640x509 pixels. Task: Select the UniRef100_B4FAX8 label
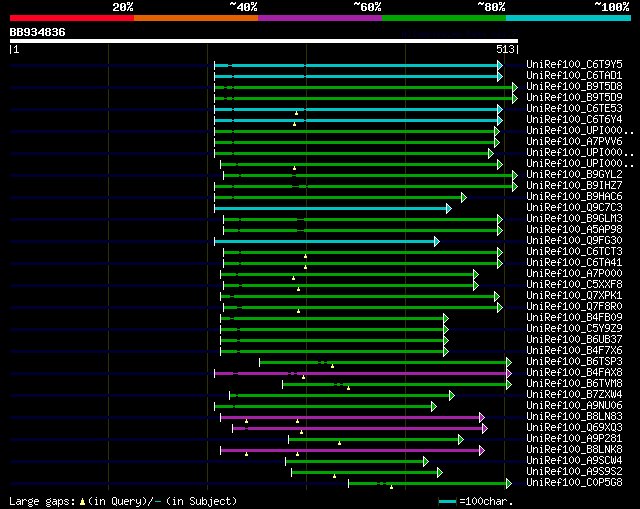[574, 373]
